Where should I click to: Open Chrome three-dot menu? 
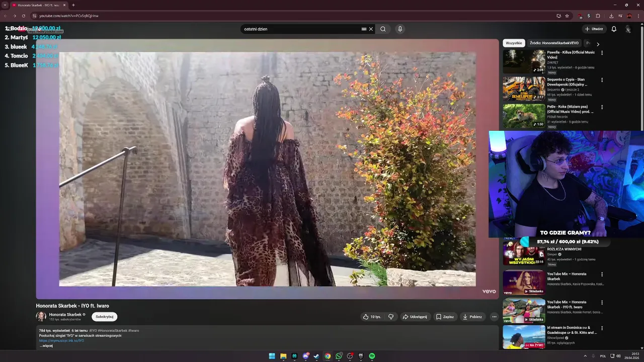coord(637,16)
